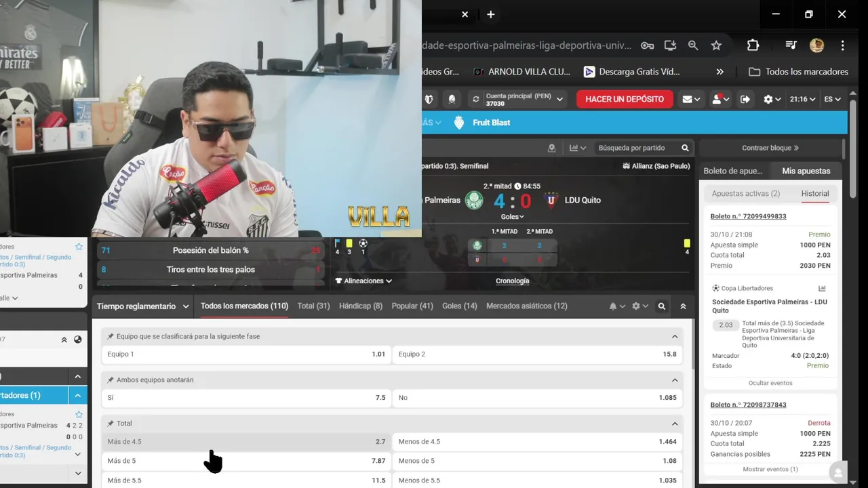The image size is (868, 488).
Task: Open the ARNOLD VILLA CLU... bookmark
Action: pyautogui.click(x=521, y=72)
